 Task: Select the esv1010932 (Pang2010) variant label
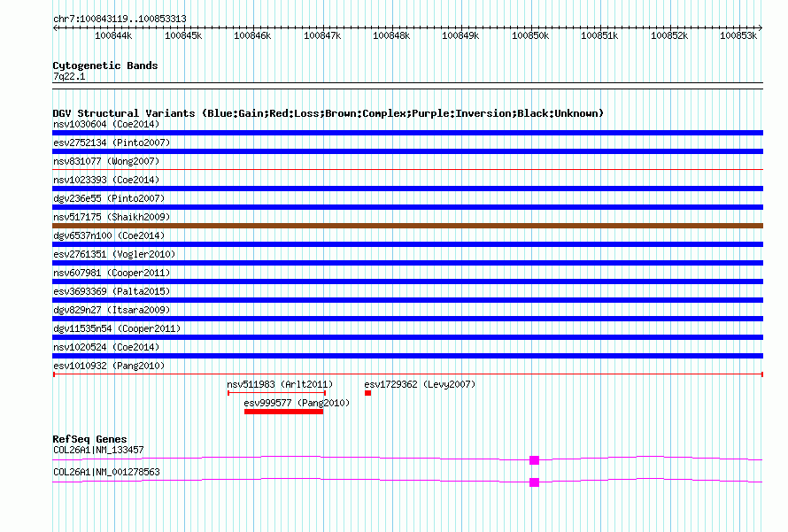point(108,366)
